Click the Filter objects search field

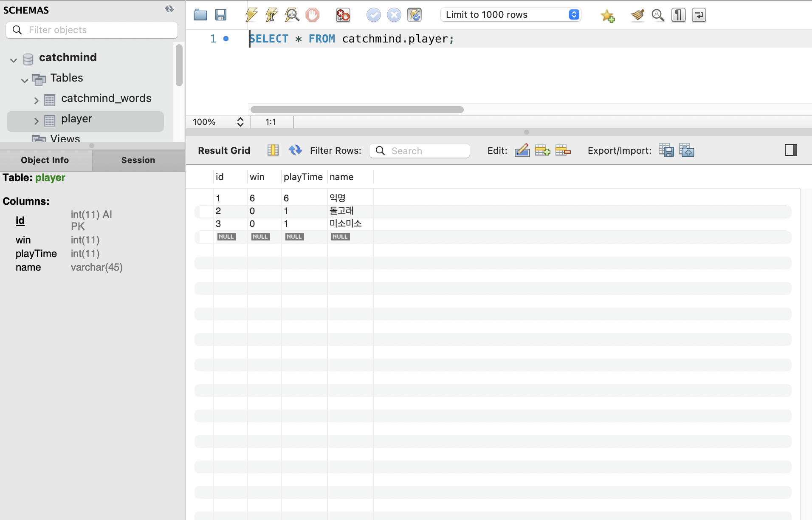(x=92, y=30)
